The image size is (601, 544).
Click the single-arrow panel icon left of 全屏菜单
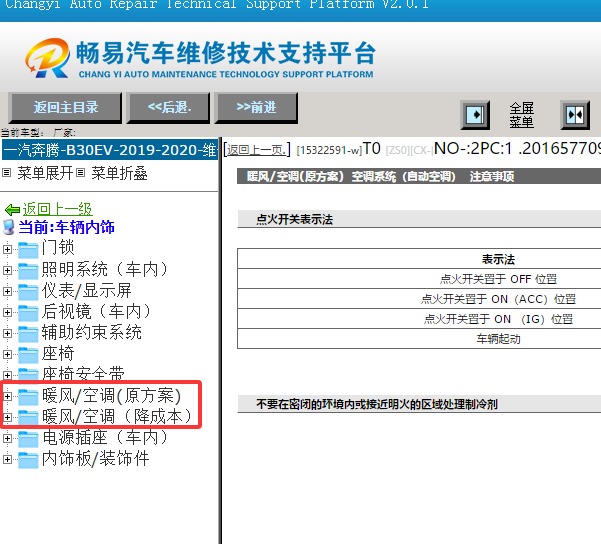click(x=475, y=115)
